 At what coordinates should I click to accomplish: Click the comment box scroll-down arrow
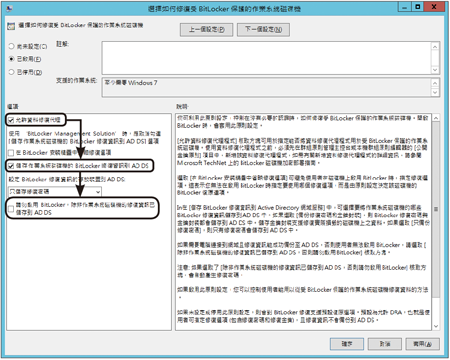pyautogui.click(x=435, y=70)
